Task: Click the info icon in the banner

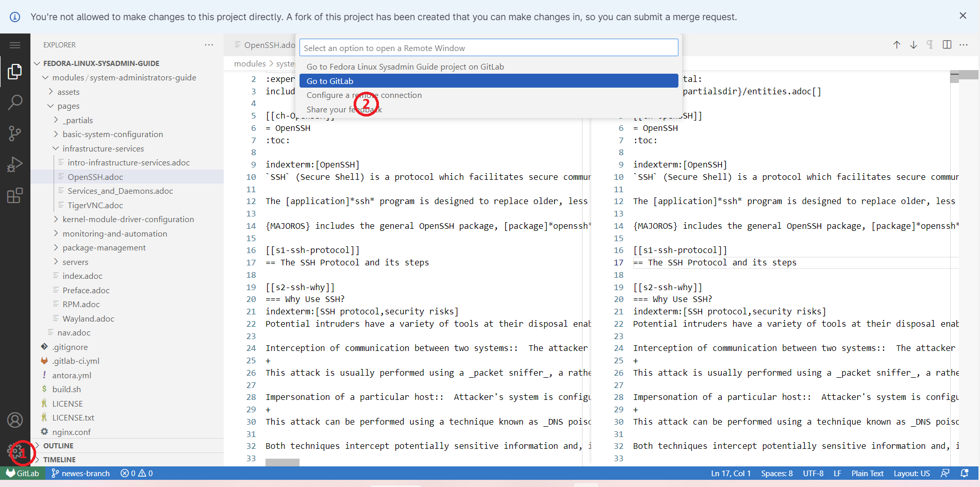Action: point(15,17)
